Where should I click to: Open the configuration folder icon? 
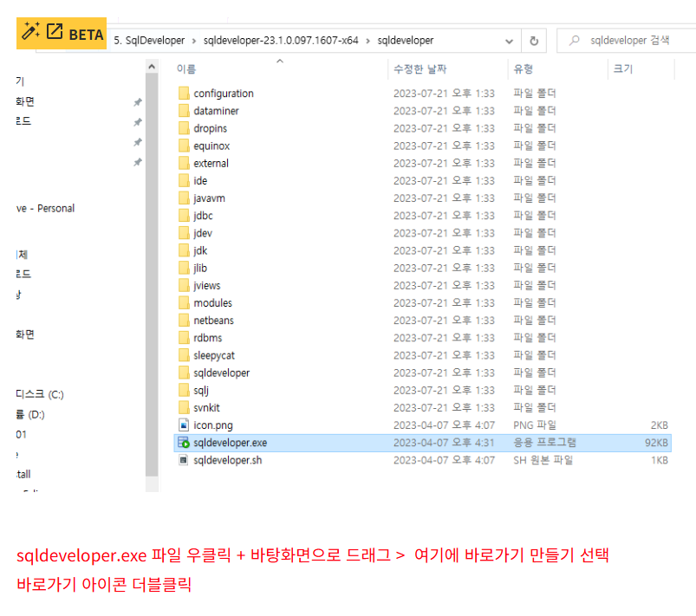184,94
